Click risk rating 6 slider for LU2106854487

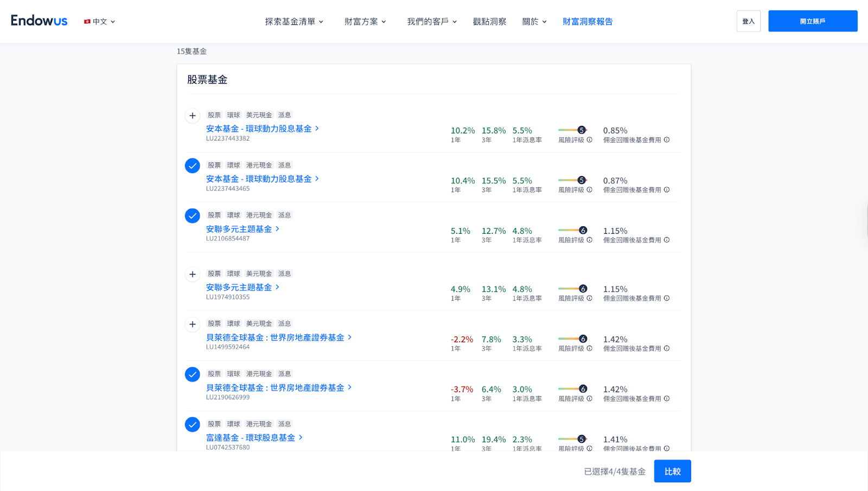pos(573,230)
